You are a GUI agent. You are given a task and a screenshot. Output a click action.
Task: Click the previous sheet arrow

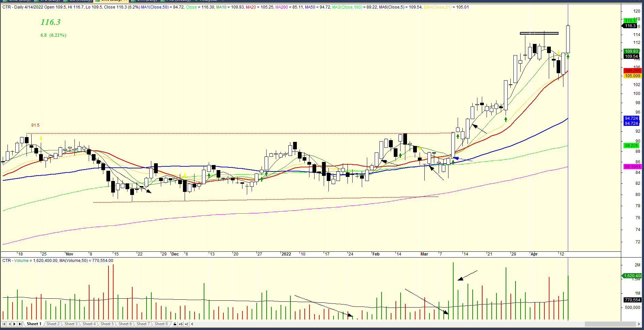[x=10, y=324]
